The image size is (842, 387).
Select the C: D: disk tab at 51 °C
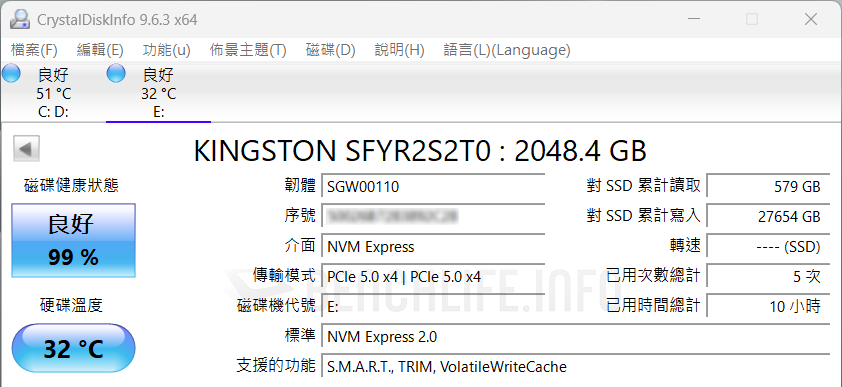(x=53, y=92)
